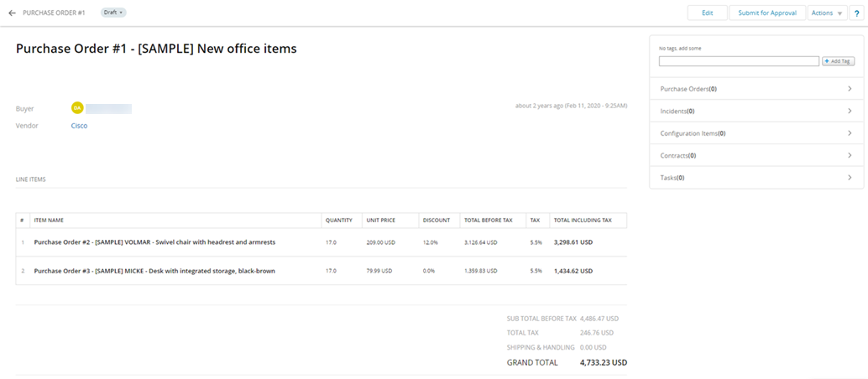
Task: Focus the tag text input field
Action: coord(739,61)
